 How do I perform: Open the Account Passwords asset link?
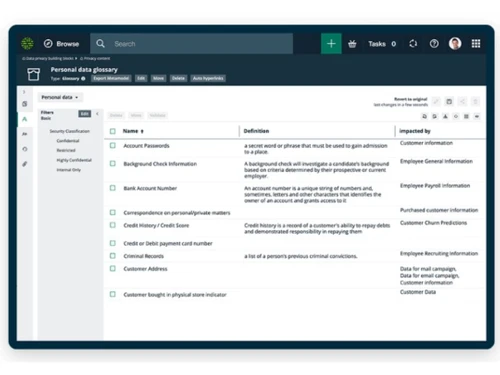pos(146,146)
